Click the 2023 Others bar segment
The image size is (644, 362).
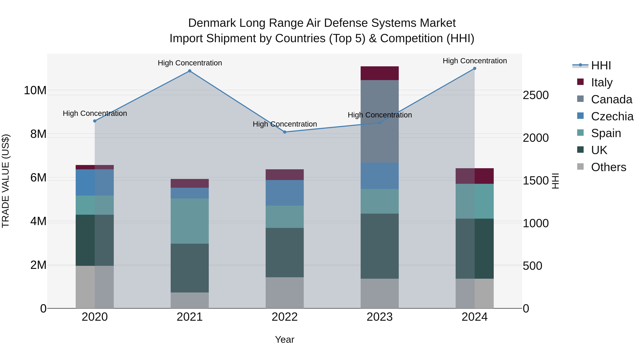click(380, 294)
